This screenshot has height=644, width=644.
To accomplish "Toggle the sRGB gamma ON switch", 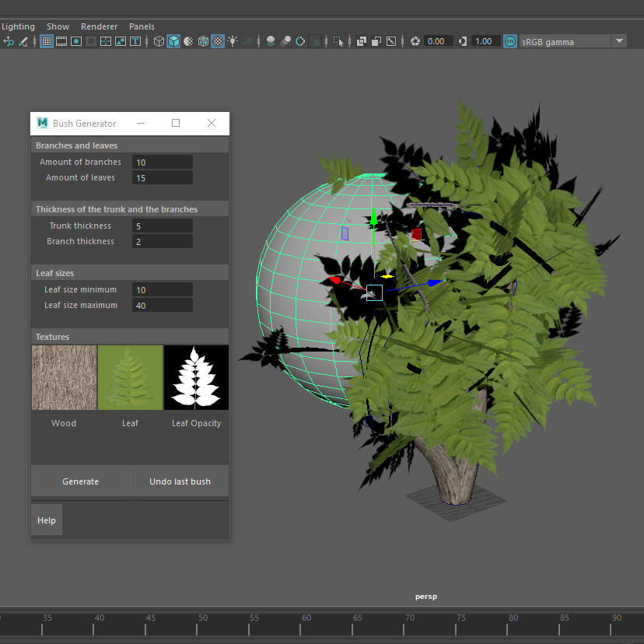I will coord(509,41).
